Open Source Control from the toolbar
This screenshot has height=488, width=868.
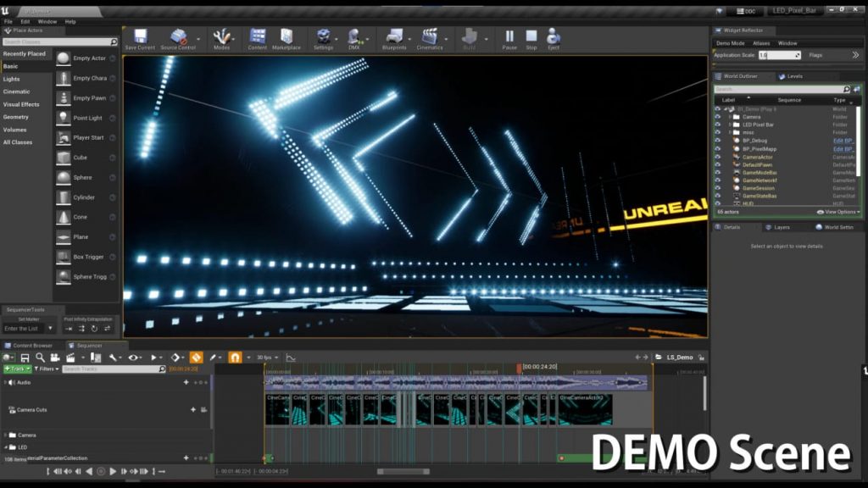tap(178, 36)
